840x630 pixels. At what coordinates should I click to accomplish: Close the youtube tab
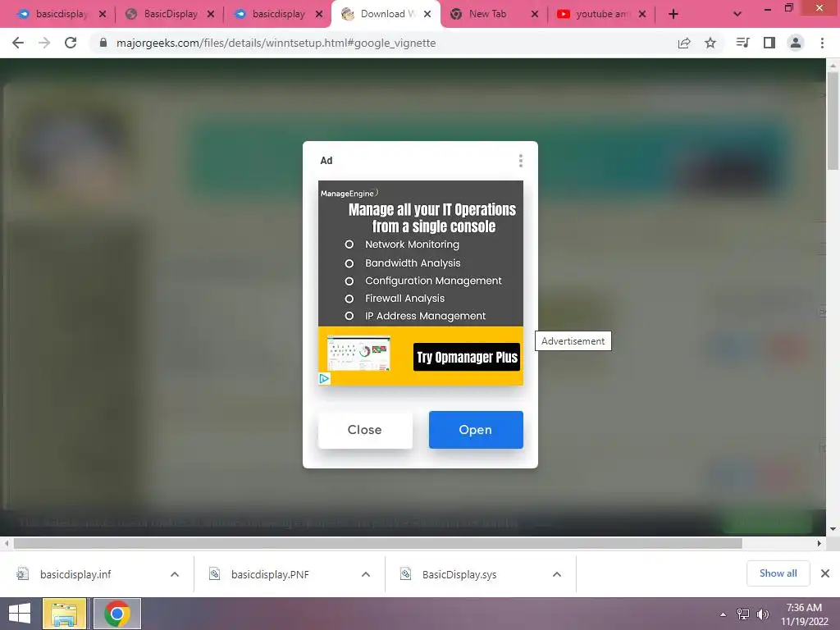[642, 15]
